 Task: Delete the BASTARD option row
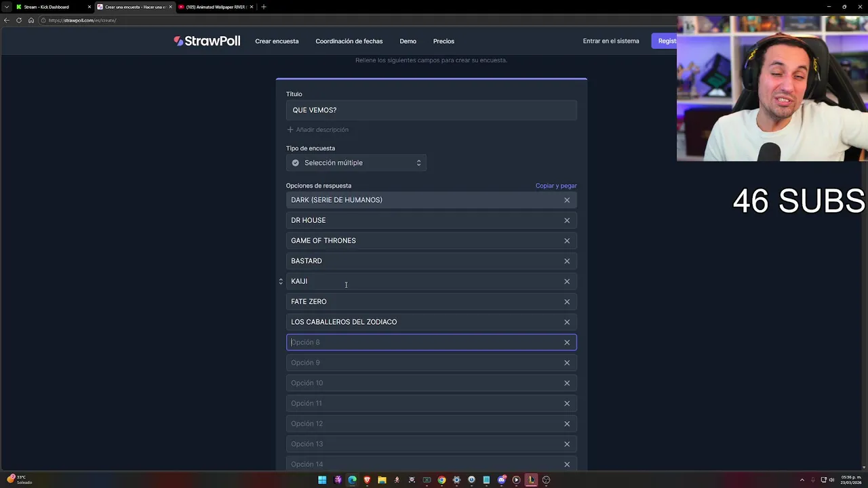pyautogui.click(x=567, y=261)
